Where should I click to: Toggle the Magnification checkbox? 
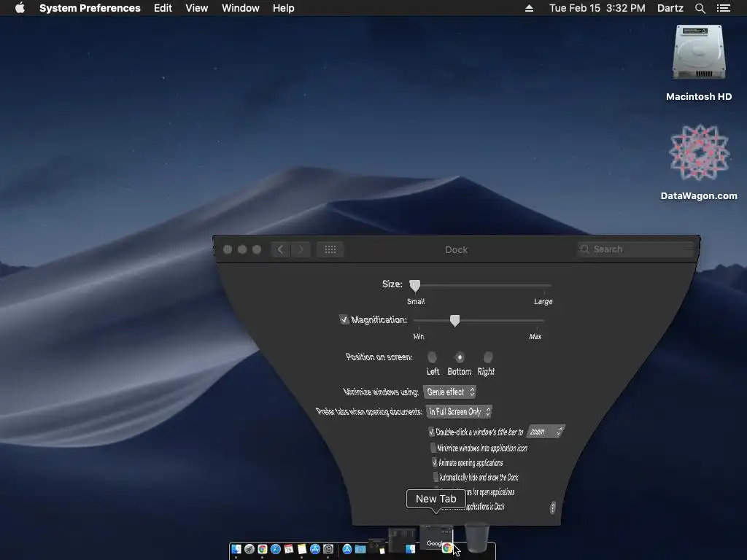click(344, 319)
